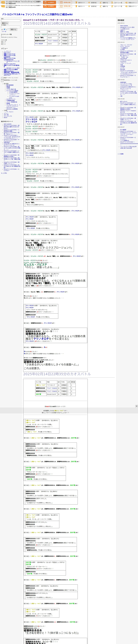Viewport: 138px width, 644px height.
Task: Select the 'or' radio button for tag search
Action: (x=8, y=30)
